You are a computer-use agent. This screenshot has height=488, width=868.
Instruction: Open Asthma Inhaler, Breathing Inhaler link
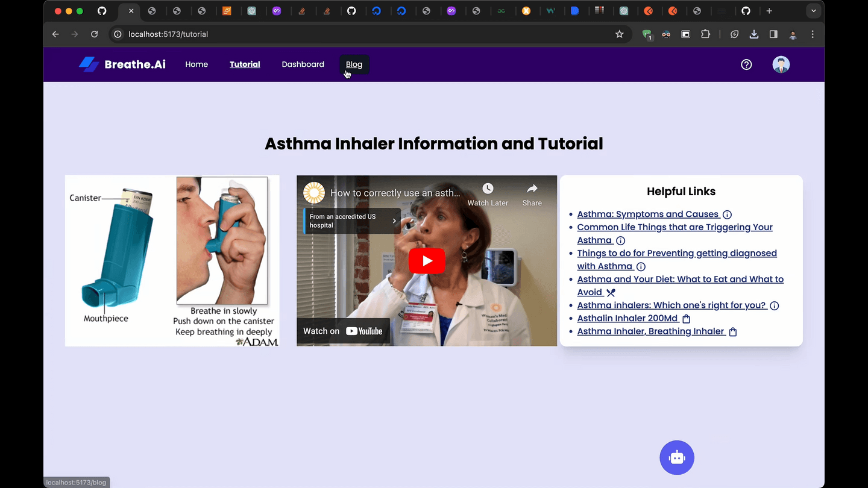tap(651, 332)
